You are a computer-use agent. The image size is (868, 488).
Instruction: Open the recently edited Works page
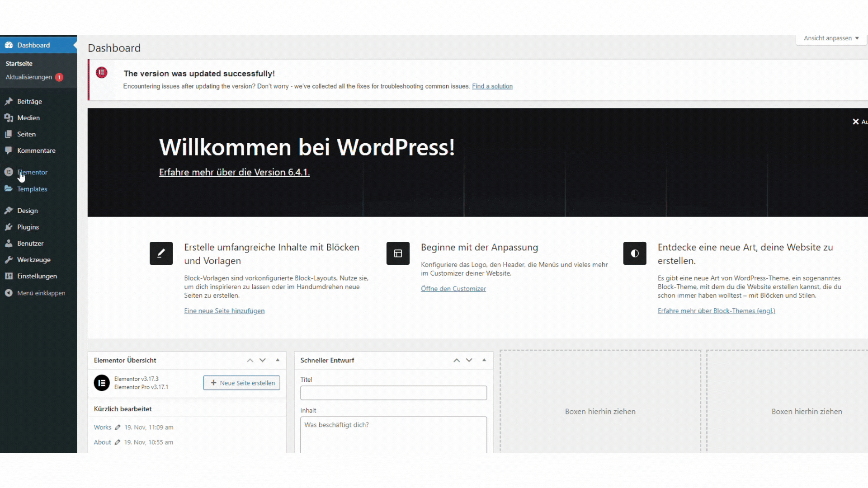click(x=103, y=427)
